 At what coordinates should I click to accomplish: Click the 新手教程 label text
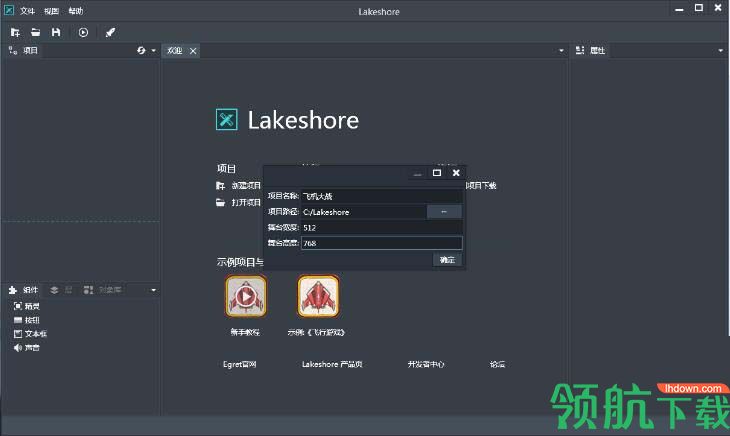tap(245, 332)
